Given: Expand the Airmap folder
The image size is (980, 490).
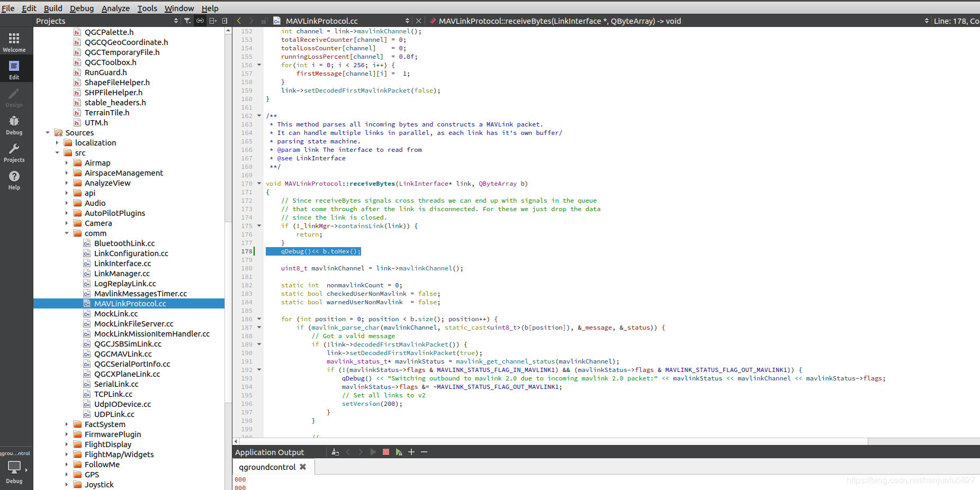Looking at the screenshot, I should (67, 163).
